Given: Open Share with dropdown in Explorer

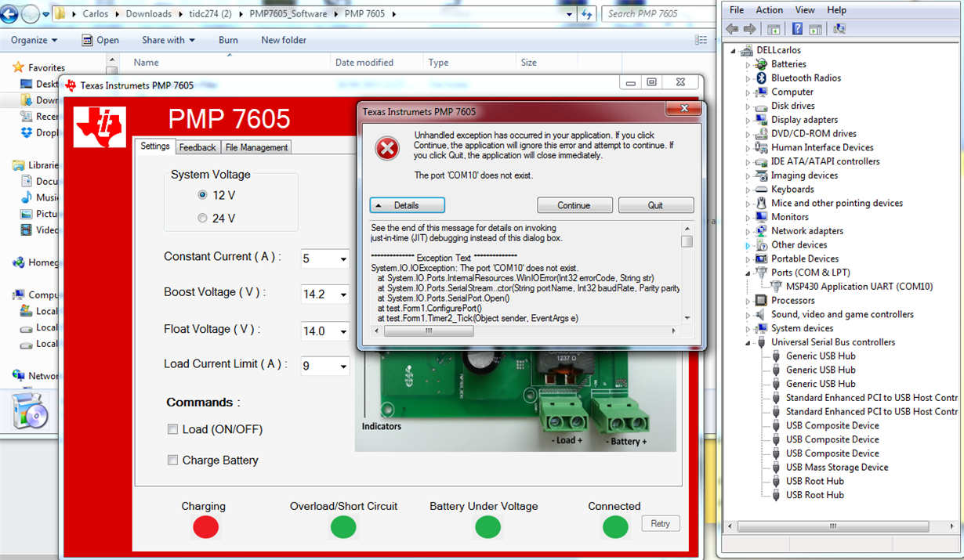Looking at the screenshot, I should click(x=168, y=40).
